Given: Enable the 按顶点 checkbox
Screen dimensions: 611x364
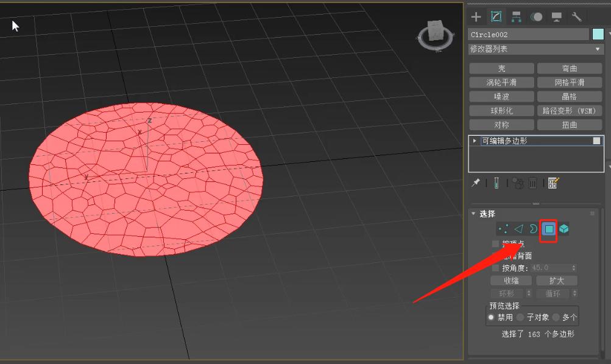Looking at the screenshot, I should tap(495, 243).
